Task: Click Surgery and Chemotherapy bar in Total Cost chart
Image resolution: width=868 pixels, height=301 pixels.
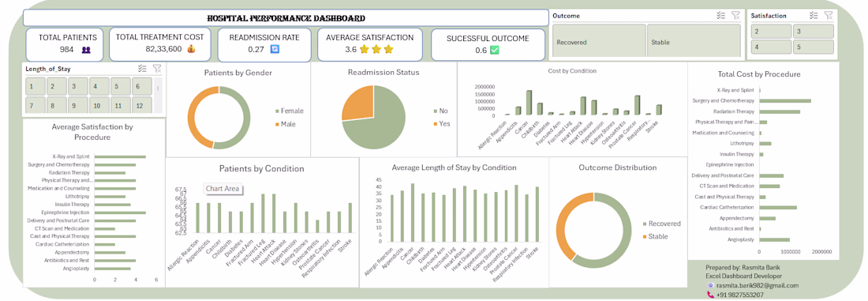Action: tap(785, 101)
